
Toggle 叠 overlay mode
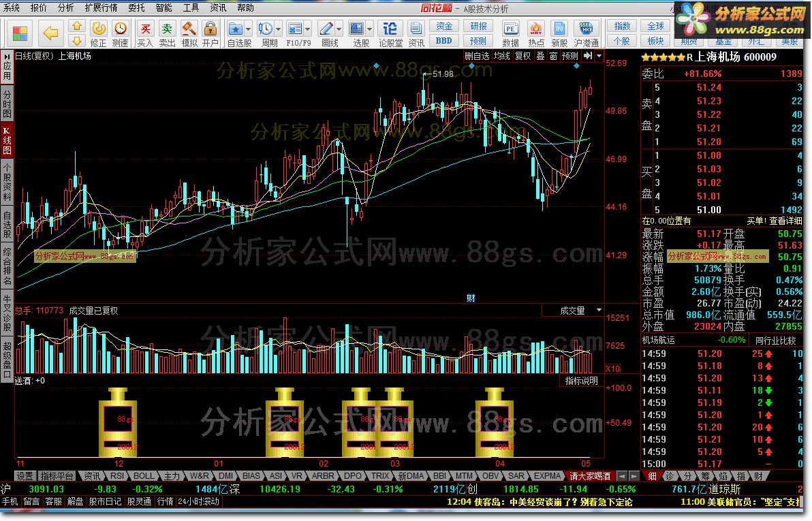point(540,56)
